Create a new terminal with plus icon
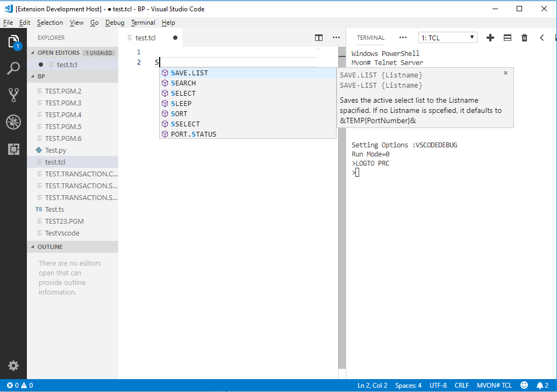 coord(490,38)
